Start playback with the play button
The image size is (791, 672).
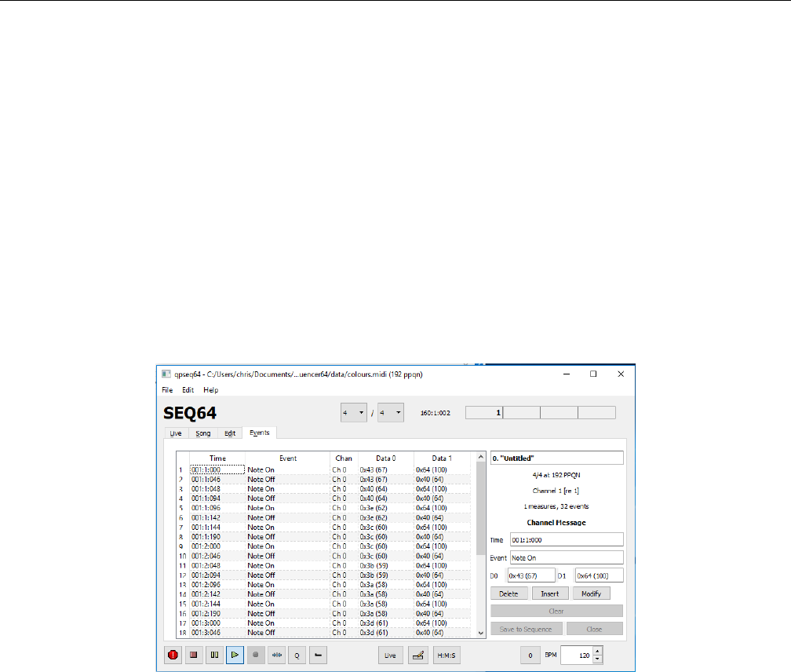235,655
